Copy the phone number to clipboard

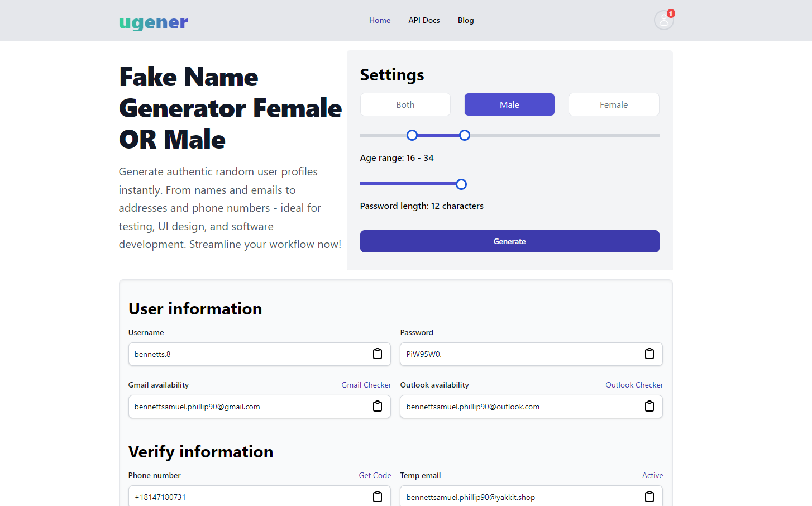[378, 497]
